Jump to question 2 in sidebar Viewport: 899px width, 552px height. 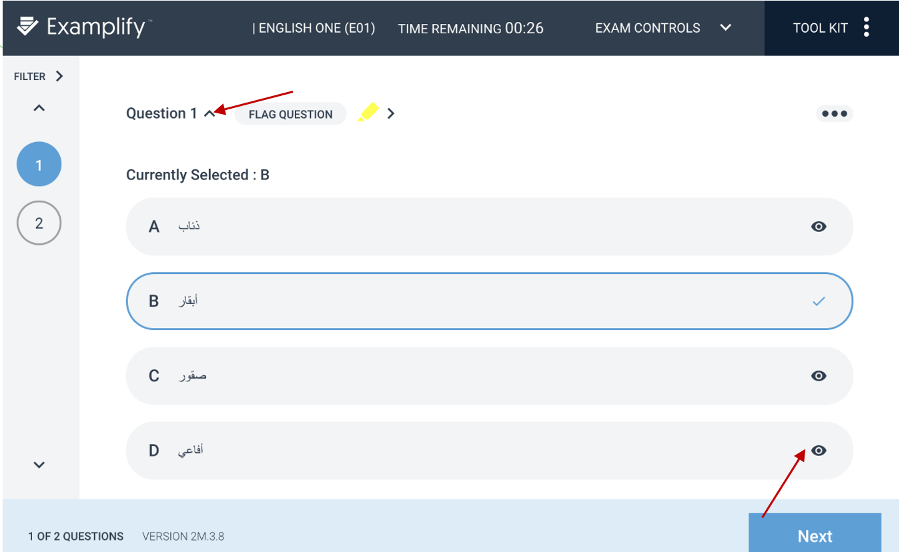pos(39,223)
